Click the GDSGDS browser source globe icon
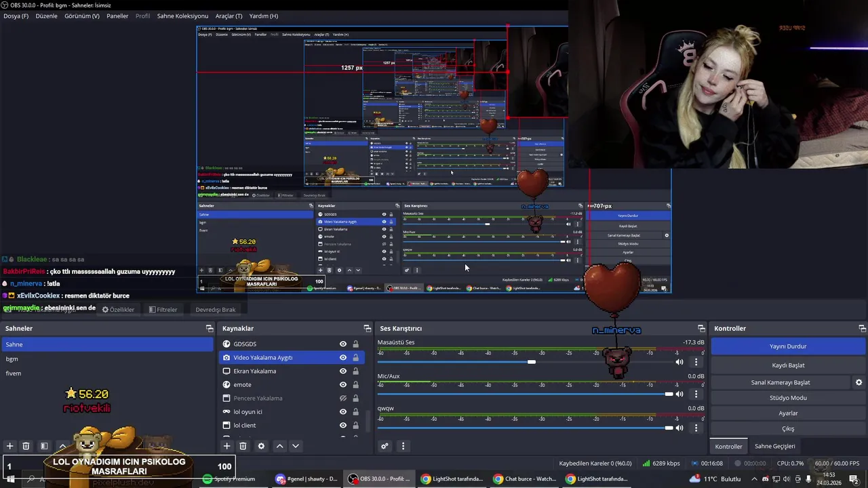The width and height of the screenshot is (868, 488). pyautogui.click(x=226, y=344)
